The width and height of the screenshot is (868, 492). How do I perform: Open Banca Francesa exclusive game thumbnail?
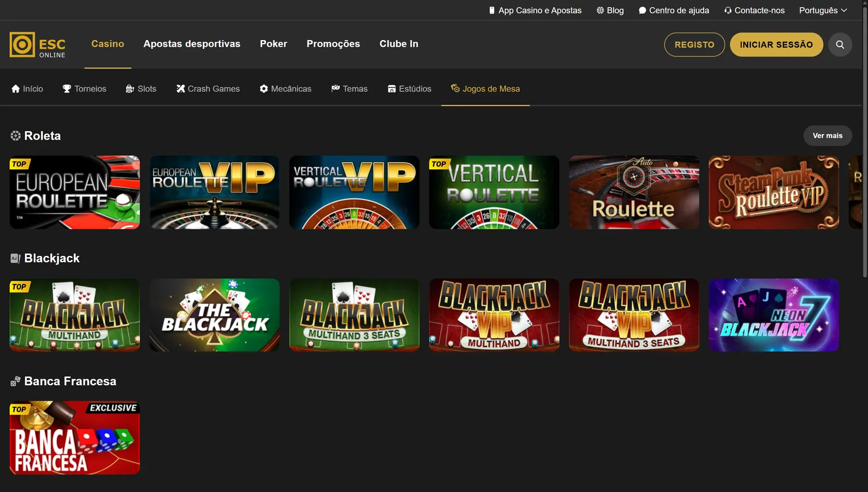click(x=75, y=438)
